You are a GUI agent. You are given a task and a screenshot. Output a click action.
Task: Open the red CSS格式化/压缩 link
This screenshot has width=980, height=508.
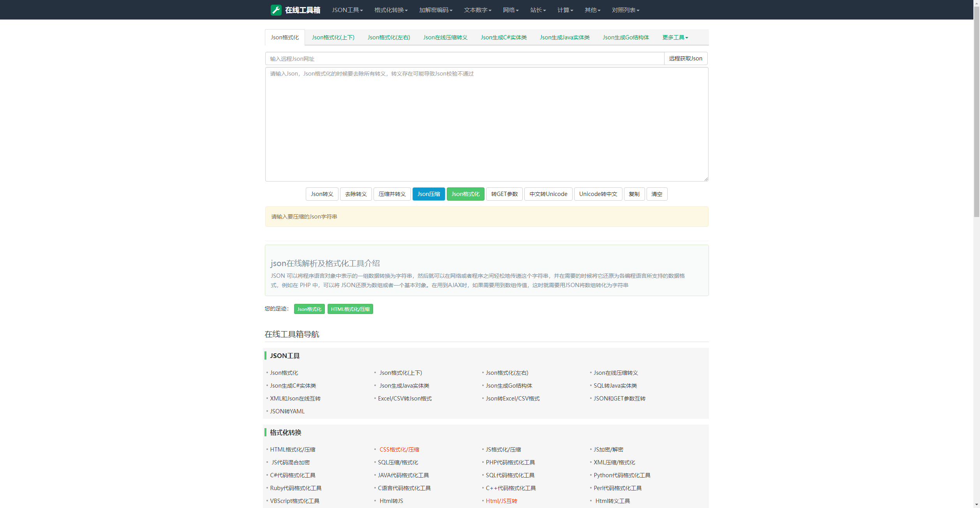399,450
